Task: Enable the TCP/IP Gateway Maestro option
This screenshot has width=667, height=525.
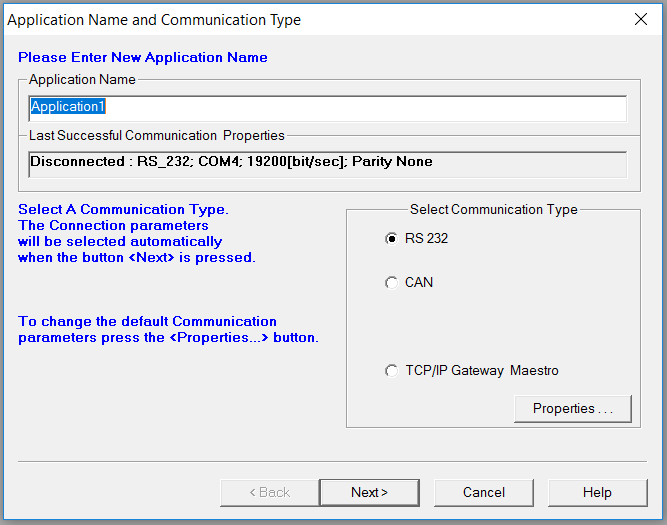Action: 391,371
